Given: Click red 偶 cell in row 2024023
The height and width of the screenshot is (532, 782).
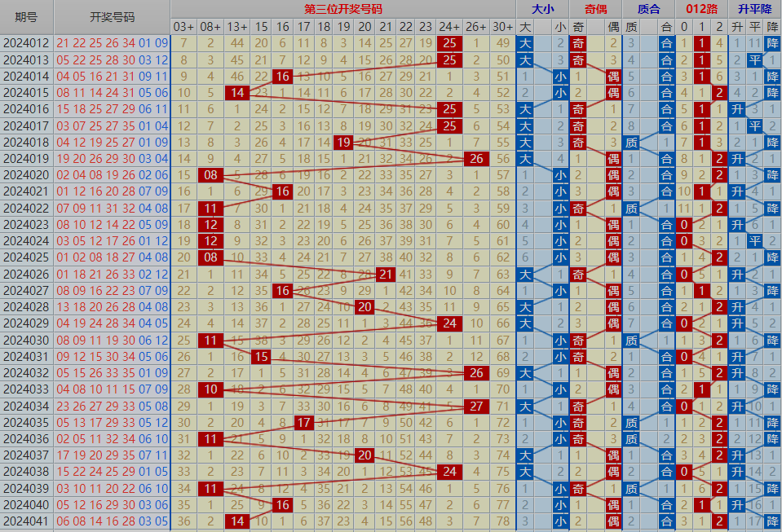Looking at the screenshot, I should [613, 225].
